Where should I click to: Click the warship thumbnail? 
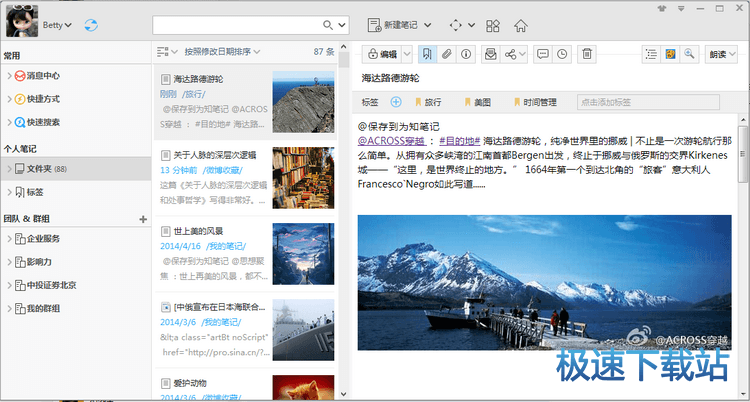(303, 330)
